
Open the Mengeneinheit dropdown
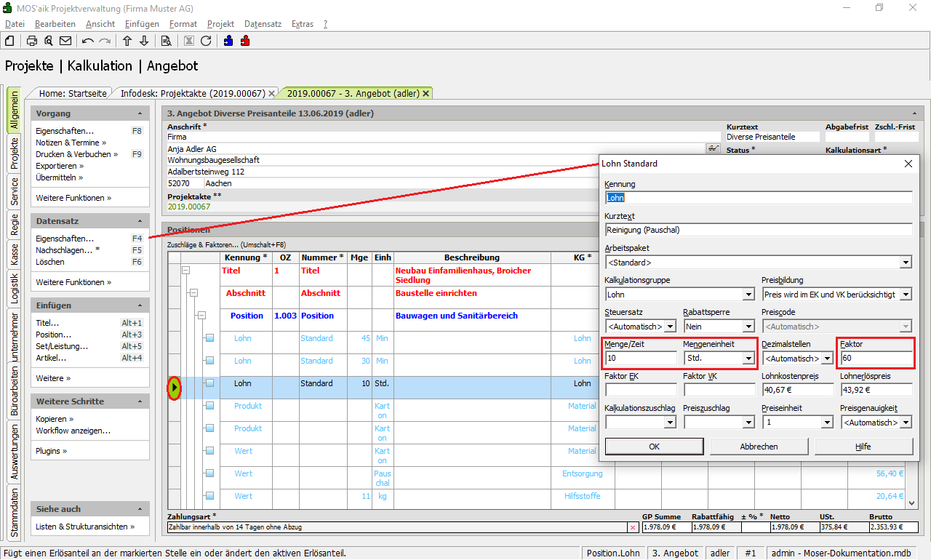pyautogui.click(x=748, y=358)
